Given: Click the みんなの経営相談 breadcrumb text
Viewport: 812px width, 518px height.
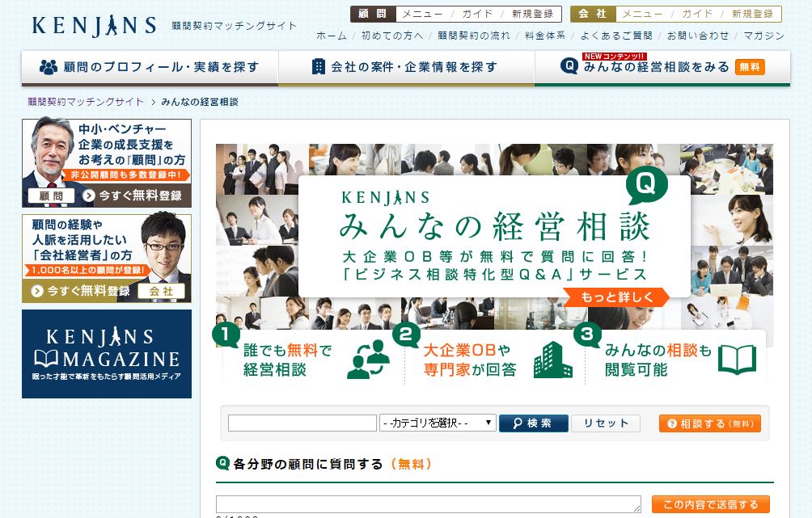Looking at the screenshot, I should click(x=200, y=102).
